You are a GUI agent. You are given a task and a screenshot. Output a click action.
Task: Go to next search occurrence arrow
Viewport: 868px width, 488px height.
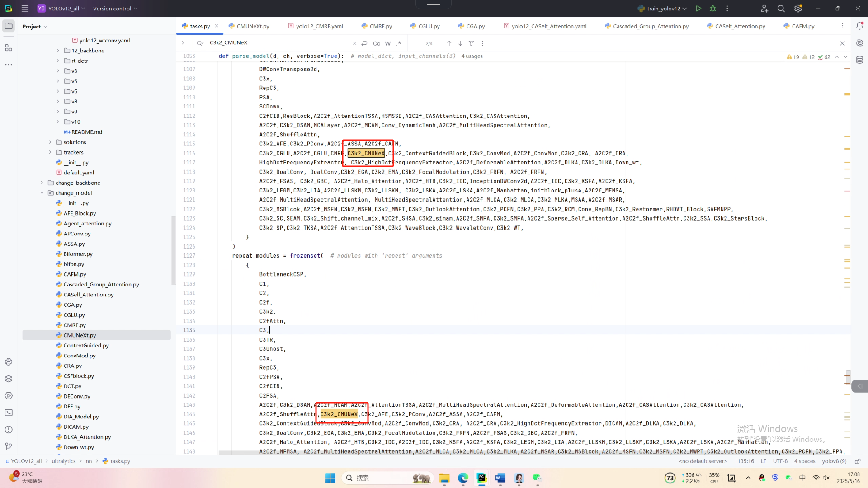460,43
